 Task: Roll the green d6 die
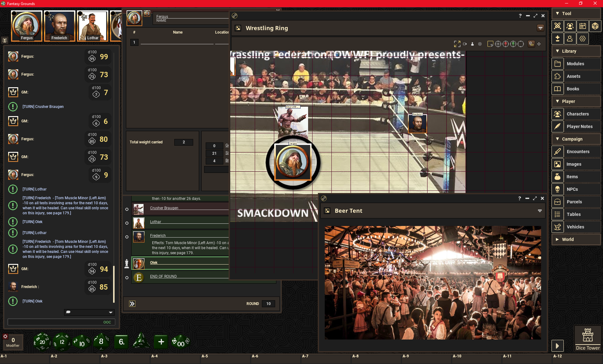(121, 342)
